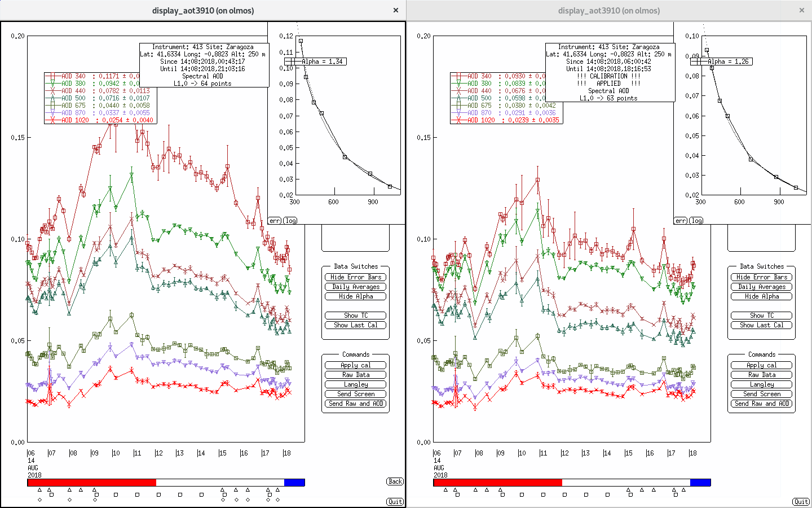Screen dimensions: 812x508
Task: Click Send Raw and AOD in right window
Action: tap(762, 404)
